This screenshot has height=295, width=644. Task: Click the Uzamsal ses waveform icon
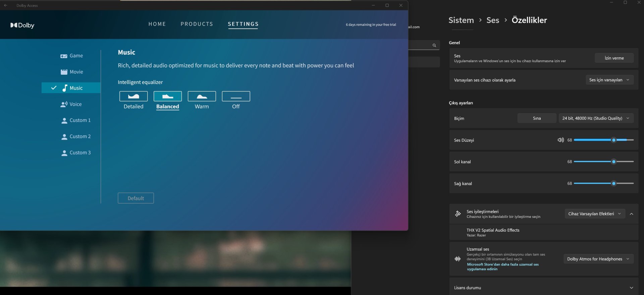(458, 259)
